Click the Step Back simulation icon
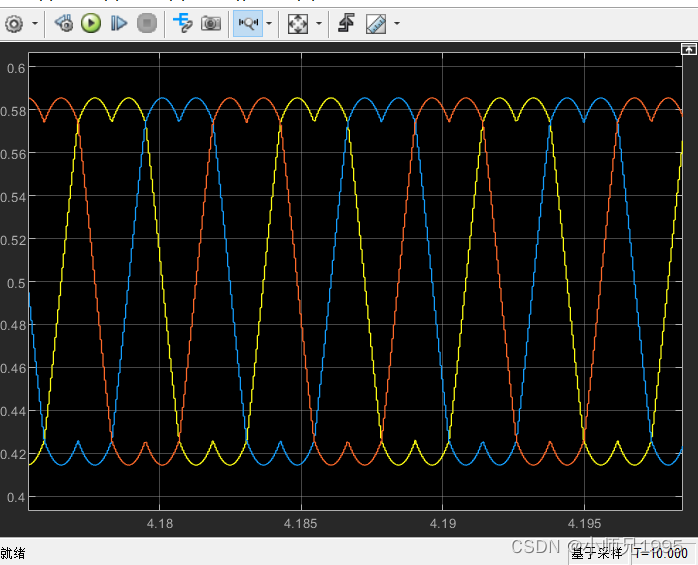 64,23
